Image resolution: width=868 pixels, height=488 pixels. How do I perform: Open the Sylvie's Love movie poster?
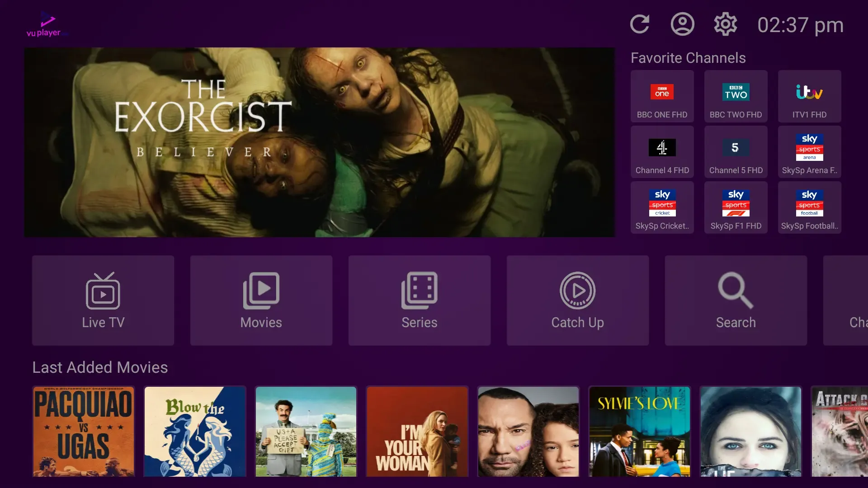click(639, 432)
